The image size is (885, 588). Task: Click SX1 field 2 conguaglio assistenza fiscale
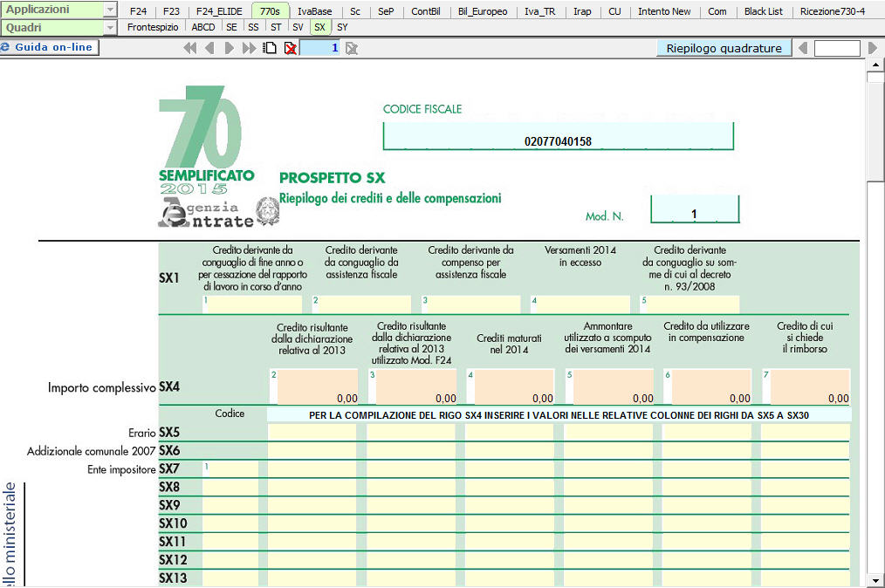(362, 304)
